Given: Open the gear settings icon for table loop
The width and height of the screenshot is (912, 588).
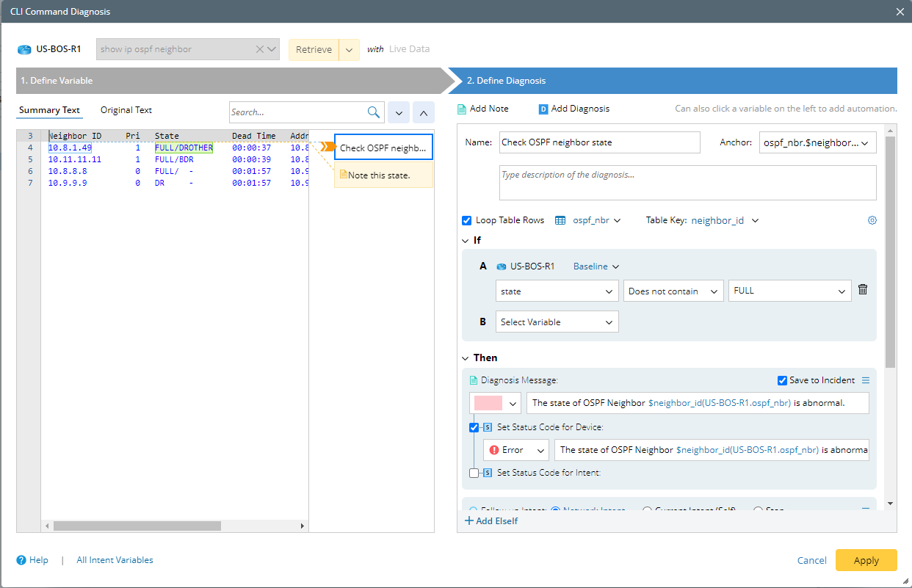Looking at the screenshot, I should point(872,220).
